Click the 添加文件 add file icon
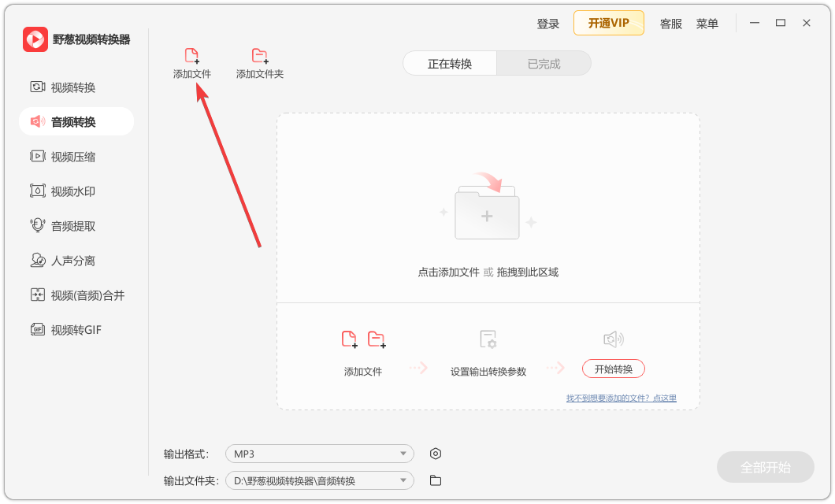835x504 pixels. tap(191, 55)
